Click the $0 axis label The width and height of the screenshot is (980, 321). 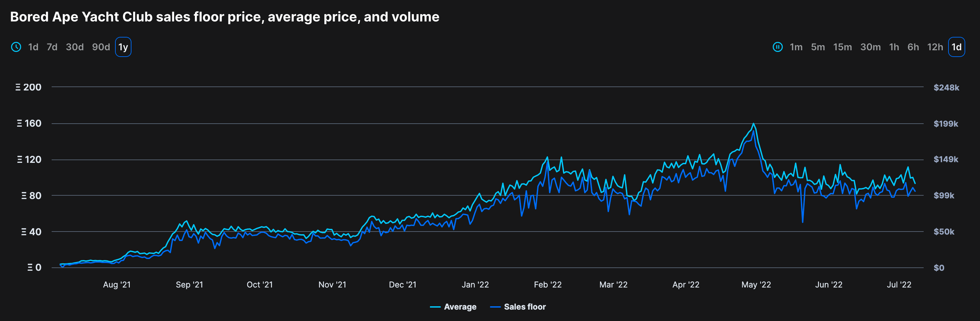(x=939, y=268)
